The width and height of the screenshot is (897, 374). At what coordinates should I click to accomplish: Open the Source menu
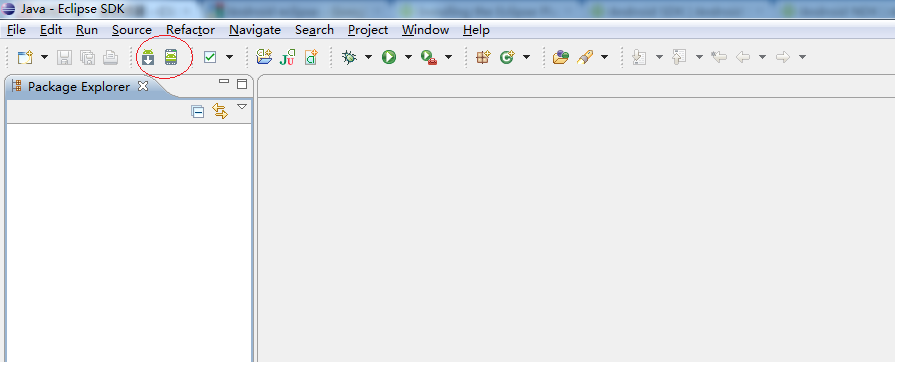(132, 30)
